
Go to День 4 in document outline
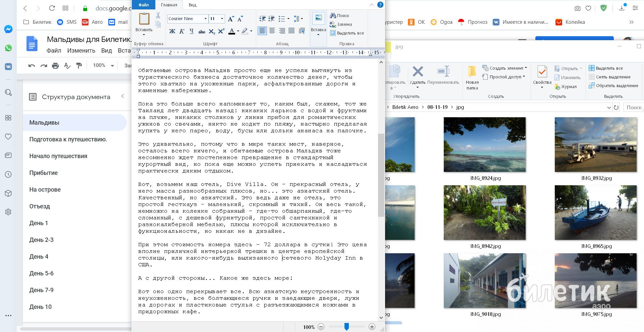click(x=39, y=257)
